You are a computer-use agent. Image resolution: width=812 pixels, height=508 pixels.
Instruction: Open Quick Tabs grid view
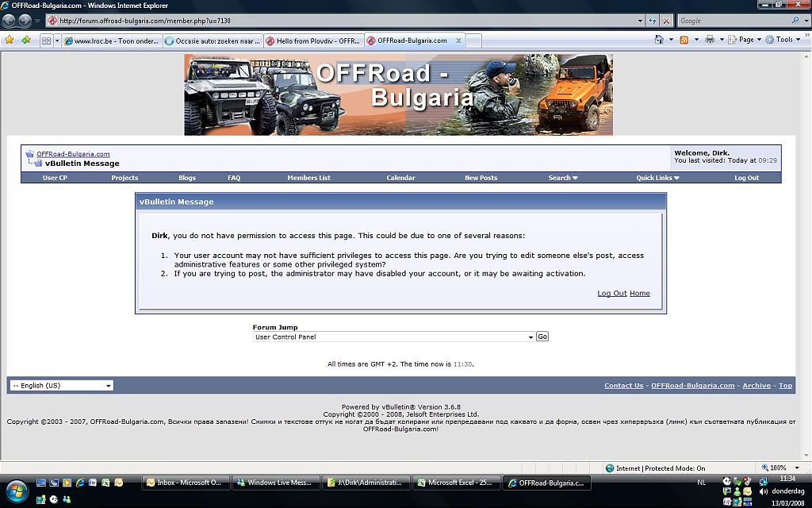click(47, 40)
